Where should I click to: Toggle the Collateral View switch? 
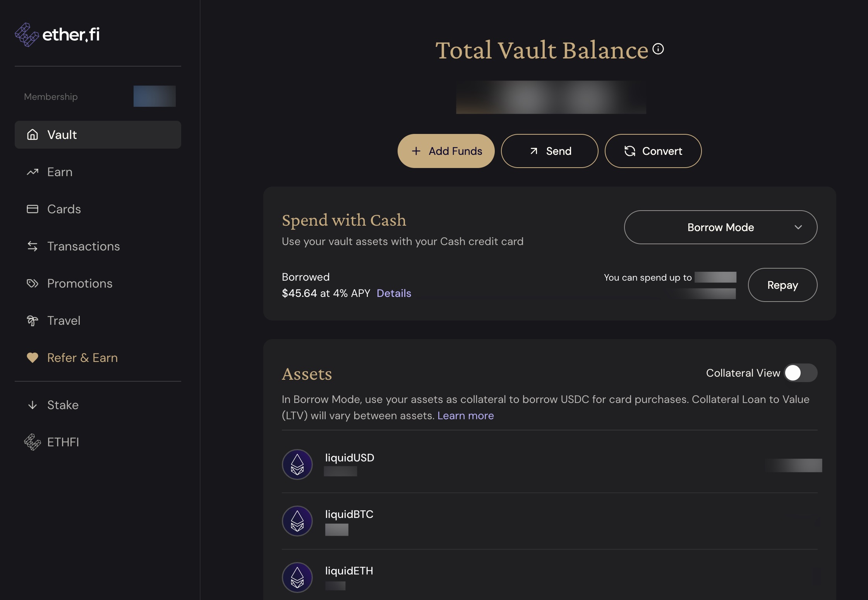tap(801, 373)
